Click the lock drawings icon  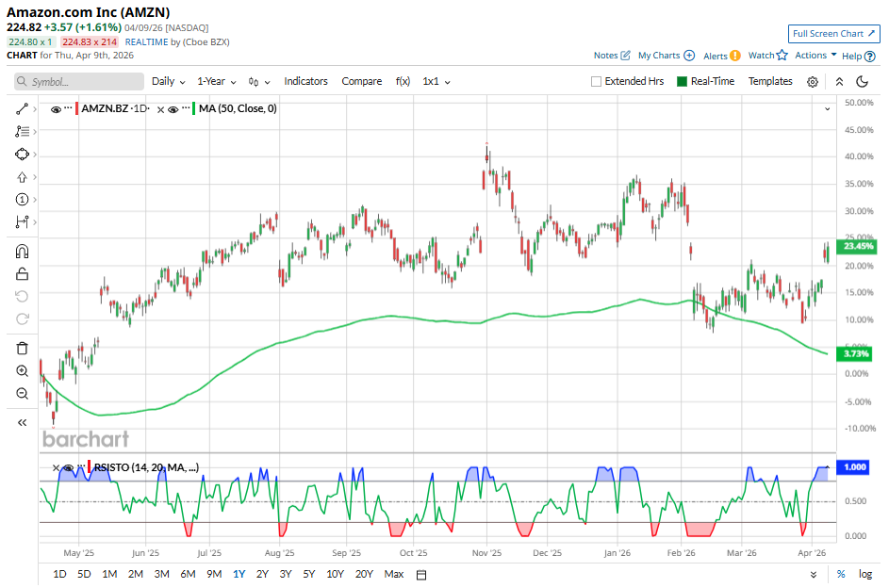pyautogui.click(x=22, y=274)
